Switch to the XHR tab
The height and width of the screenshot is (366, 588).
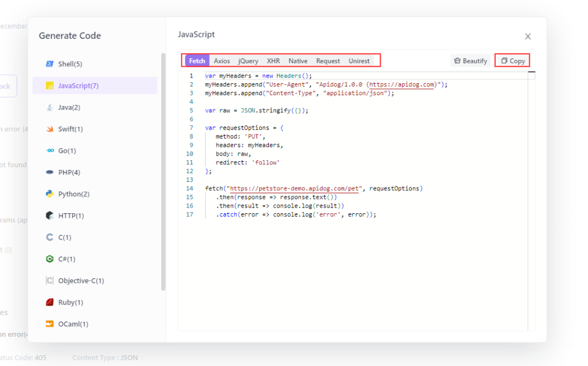click(x=273, y=61)
